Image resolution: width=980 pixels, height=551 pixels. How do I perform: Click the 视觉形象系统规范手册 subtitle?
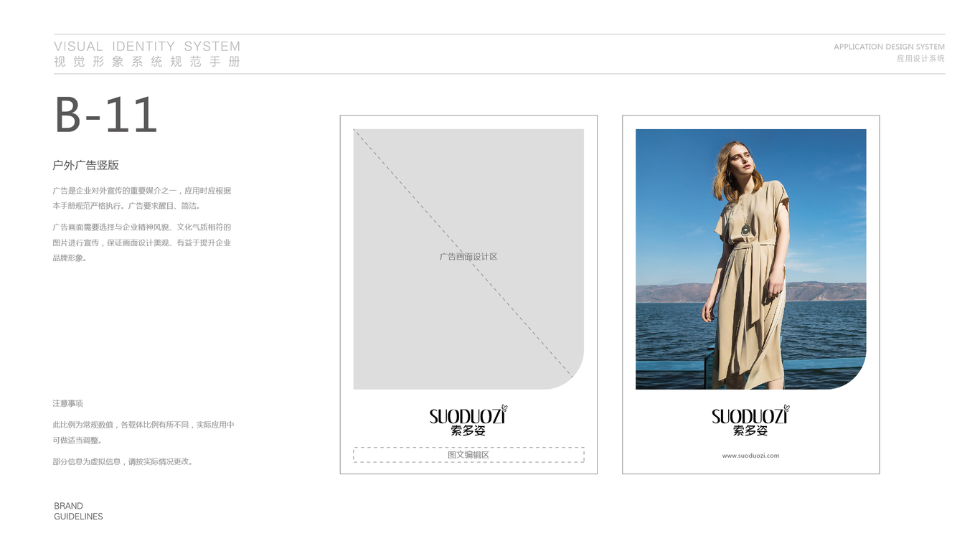click(147, 62)
